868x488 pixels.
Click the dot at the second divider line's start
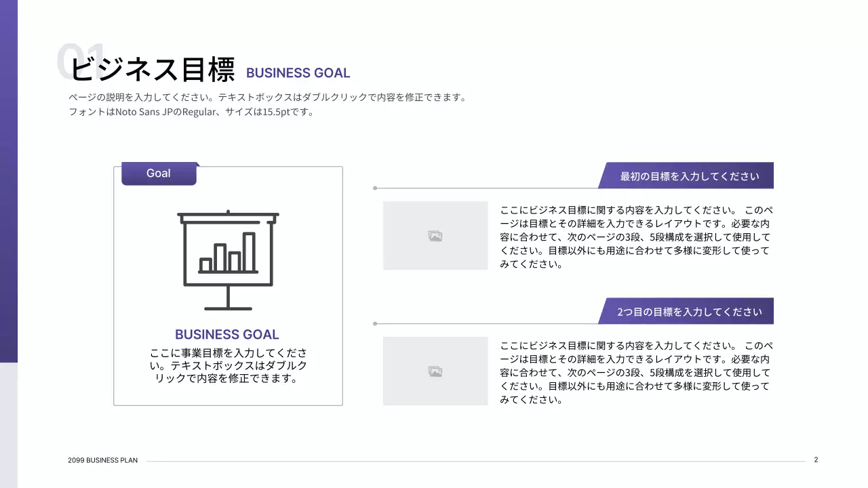pos(375,324)
